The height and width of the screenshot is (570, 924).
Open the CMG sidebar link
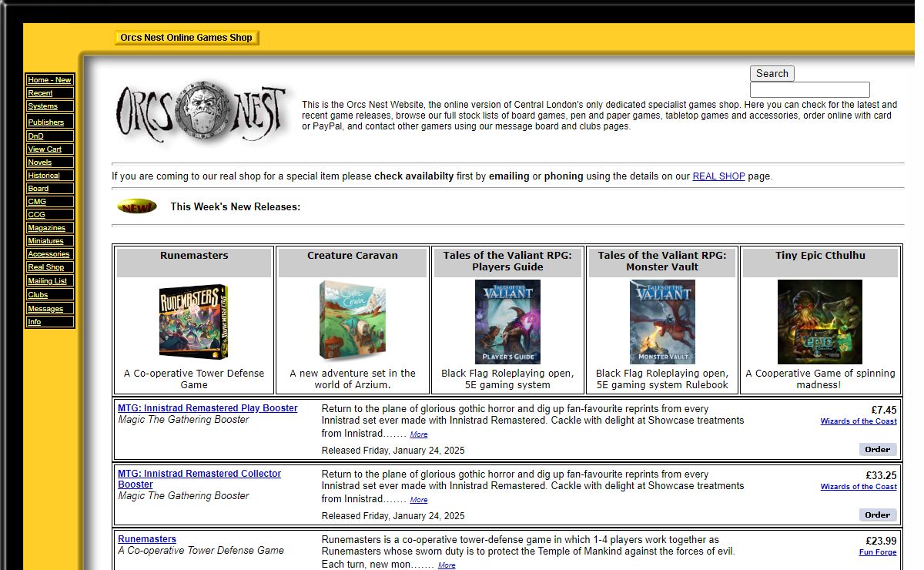37,202
